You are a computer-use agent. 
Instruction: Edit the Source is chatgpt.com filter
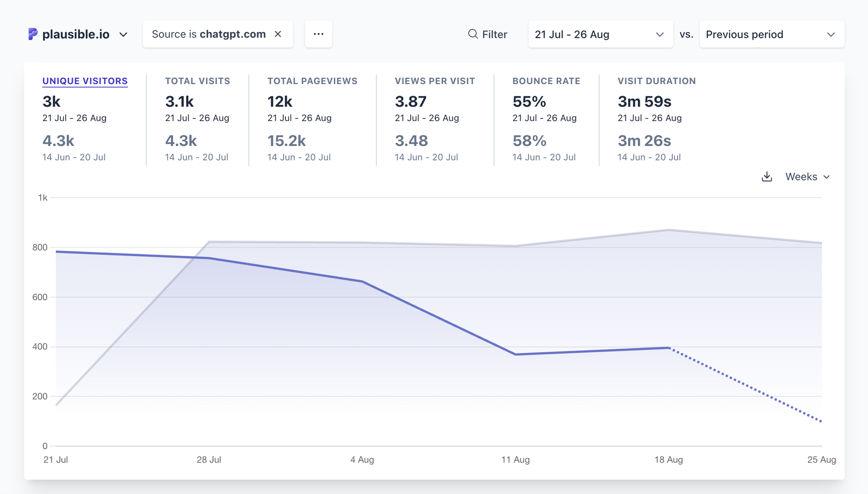[x=208, y=34]
